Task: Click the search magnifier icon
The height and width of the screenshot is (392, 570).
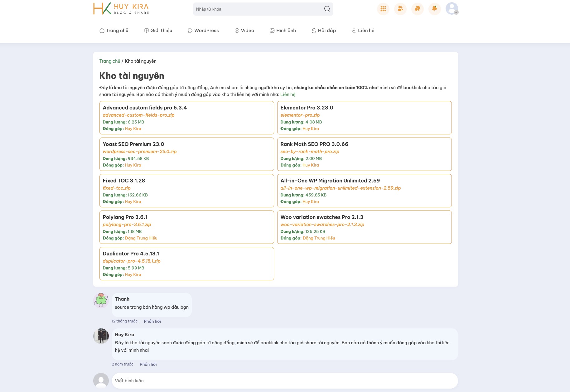Action: point(327,9)
